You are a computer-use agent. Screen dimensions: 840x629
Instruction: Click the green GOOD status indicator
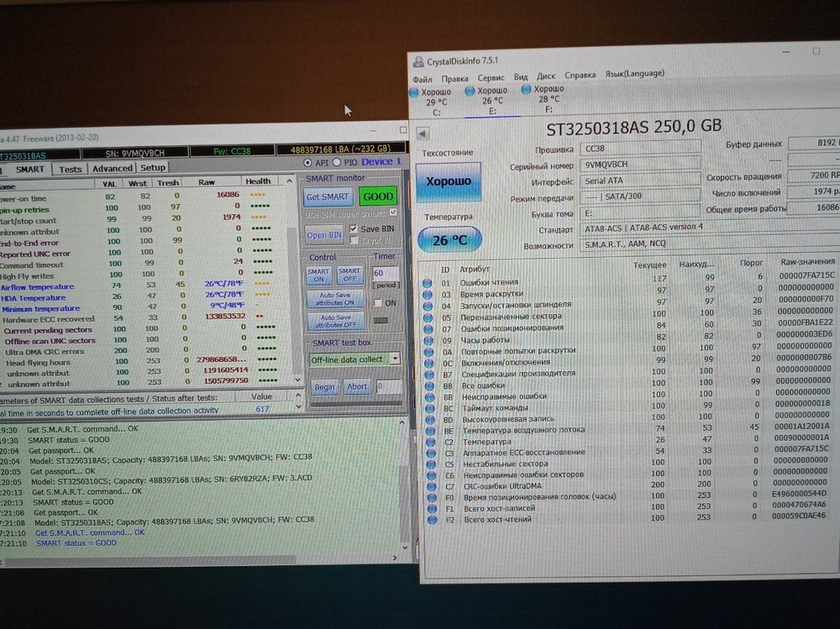point(378,195)
